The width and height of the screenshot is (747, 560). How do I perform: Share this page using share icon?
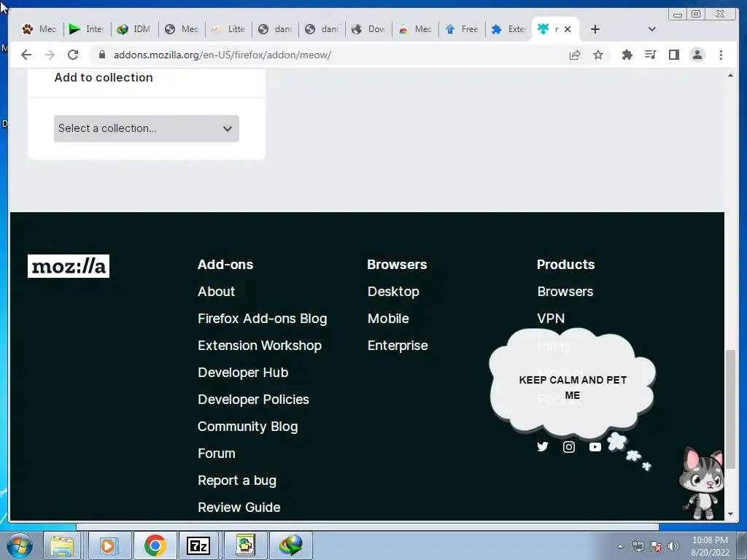point(575,55)
